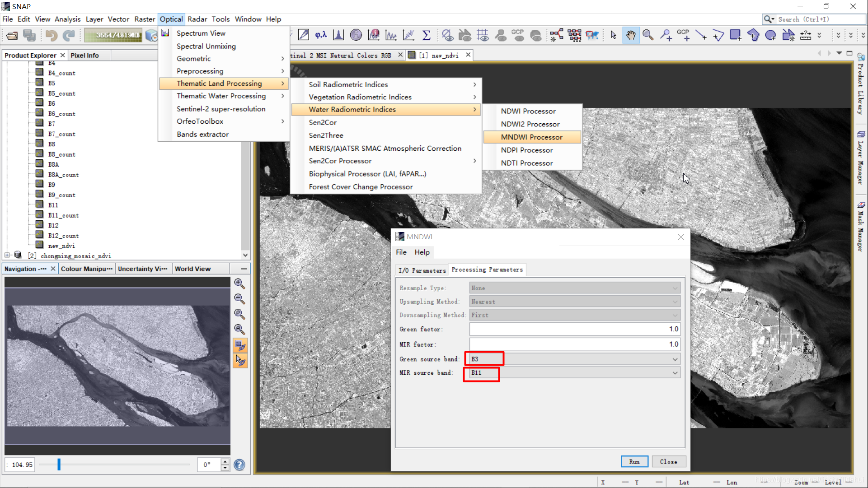Run the MNDWI processor

[634, 462]
